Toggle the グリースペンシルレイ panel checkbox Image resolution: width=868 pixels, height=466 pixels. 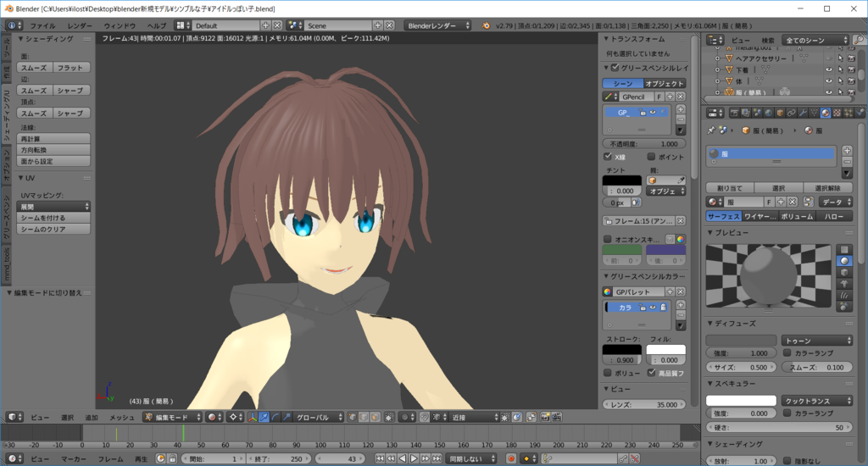[615, 68]
